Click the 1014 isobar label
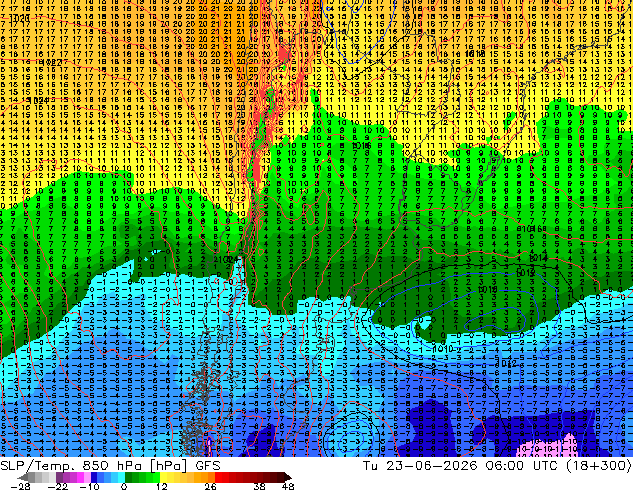 click(x=538, y=257)
